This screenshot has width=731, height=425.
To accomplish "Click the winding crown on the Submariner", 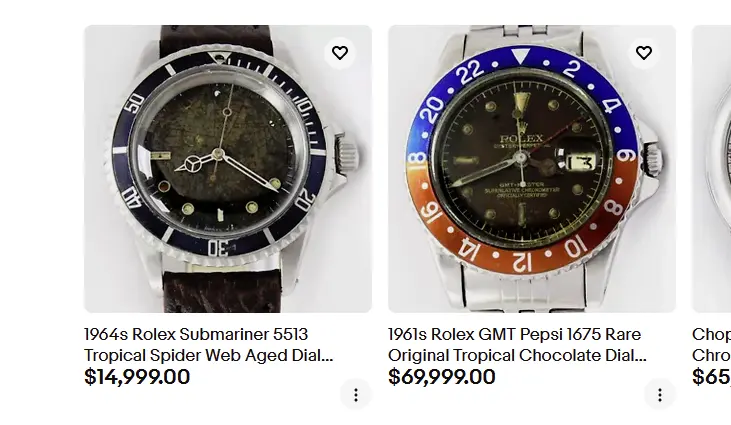I will pyautogui.click(x=347, y=154).
